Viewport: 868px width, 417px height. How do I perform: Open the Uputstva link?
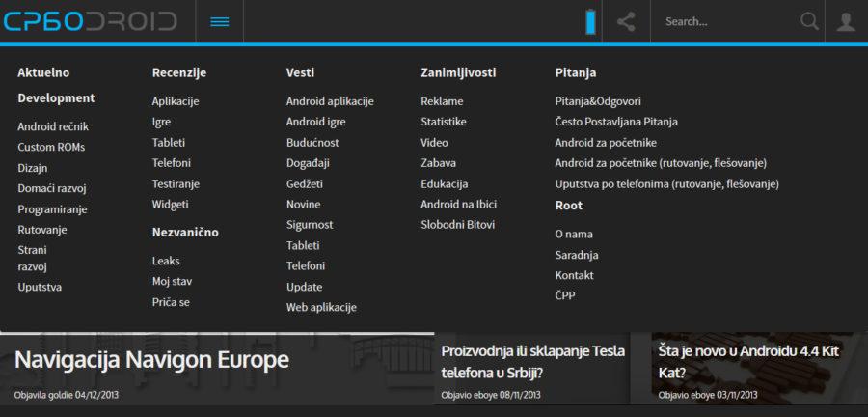tap(40, 287)
